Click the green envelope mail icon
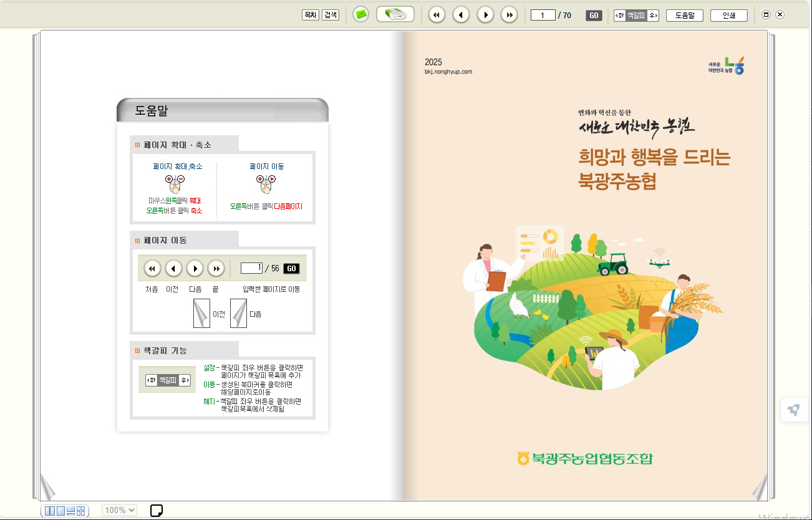Viewport: 812px width, 520px height. [x=360, y=14]
